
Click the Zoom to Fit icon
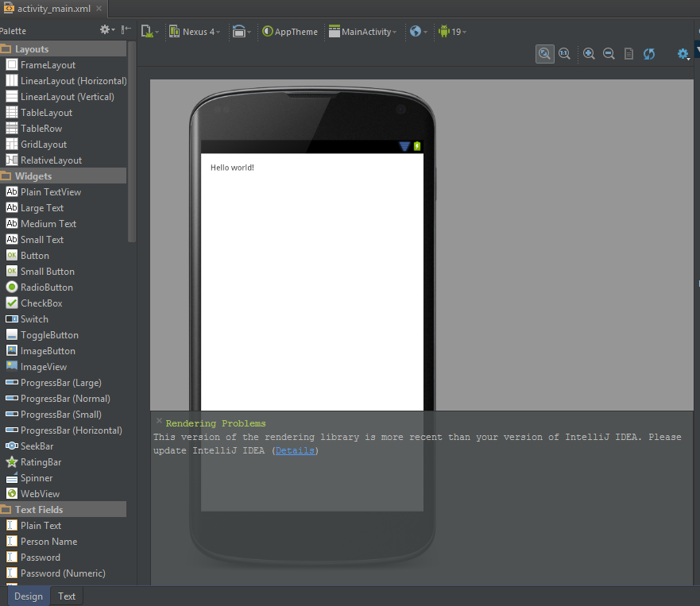(544, 54)
